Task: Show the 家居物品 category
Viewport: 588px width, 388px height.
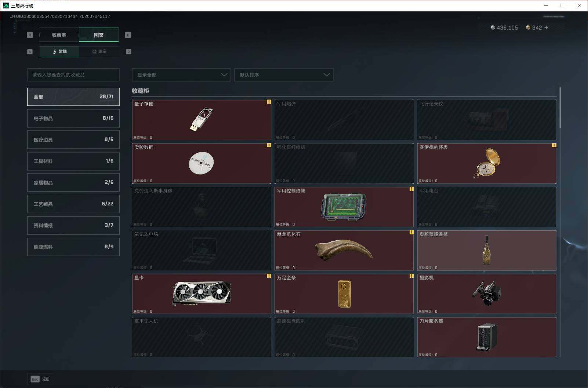Action: (x=73, y=183)
